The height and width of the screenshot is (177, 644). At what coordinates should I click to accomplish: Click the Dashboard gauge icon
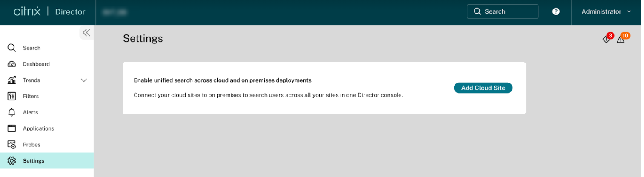click(11, 64)
